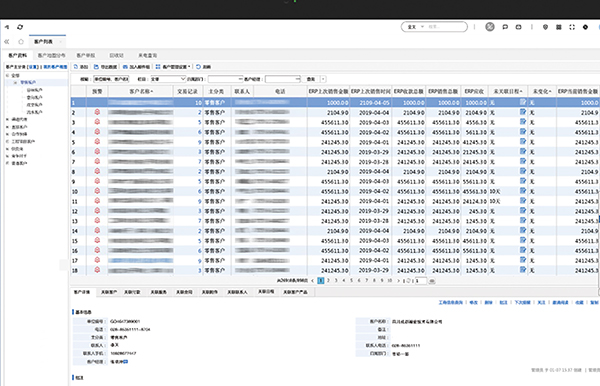The image size is (600, 386).
Task: Open the user avatar icon in top bar
Action: (490, 27)
